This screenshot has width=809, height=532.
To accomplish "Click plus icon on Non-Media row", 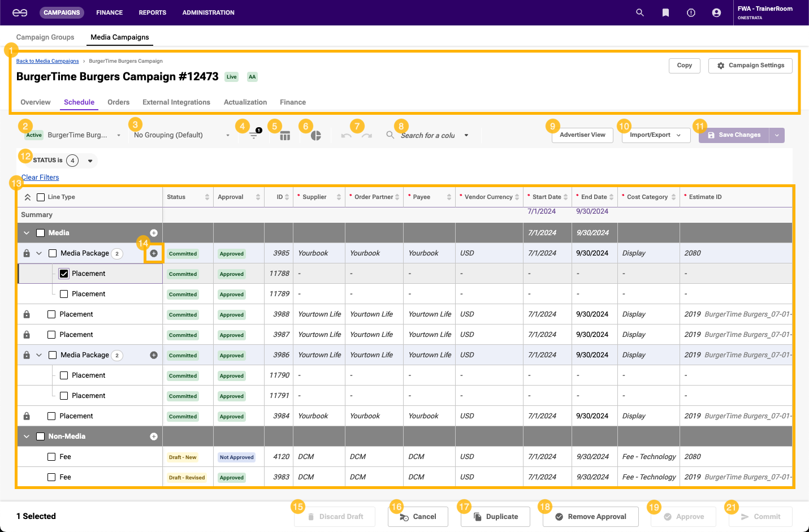I will point(154,436).
